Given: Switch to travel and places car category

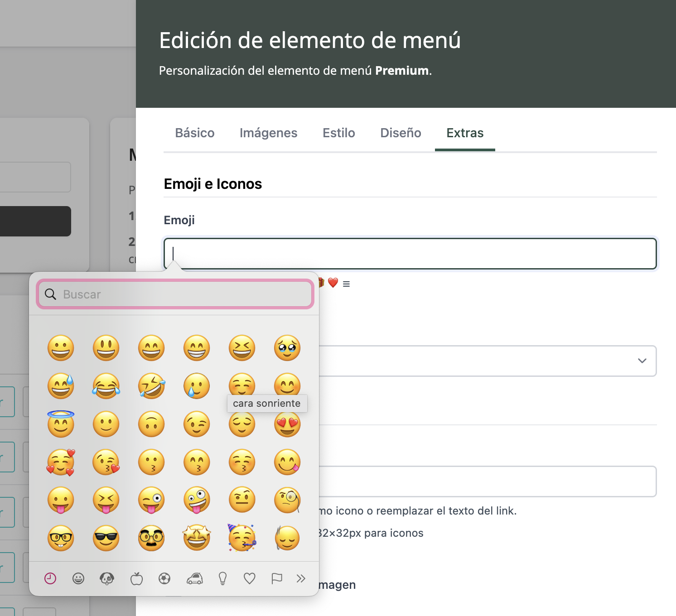Looking at the screenshot, I should pyautogui.click(x=195, y=578).
